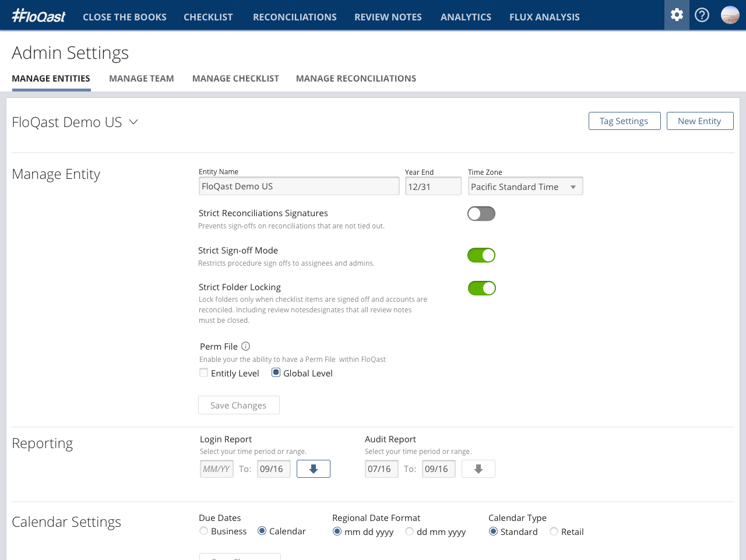Click the Entity Name input field
This screenshot has width=746, height=560.
299,186
